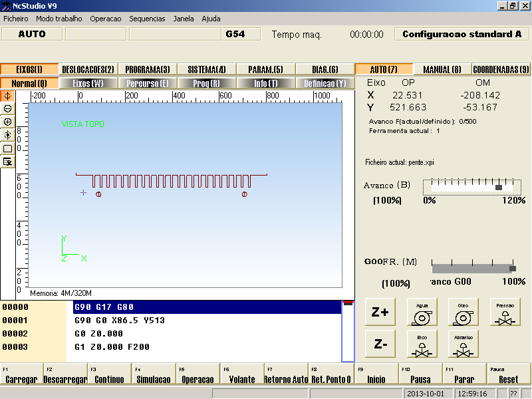Image resolution: width=532 pixels, height=399 pixels.
Task: Switch to the PROGRAMA(3) tab
Action: [148, 69]
